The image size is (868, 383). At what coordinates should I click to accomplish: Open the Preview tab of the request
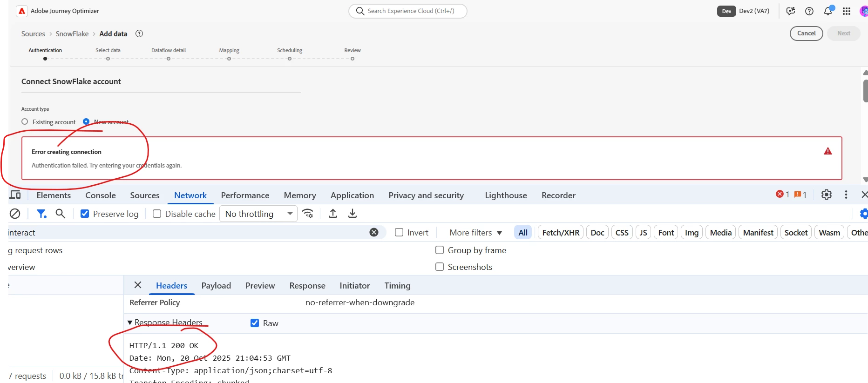coord(260,285)
